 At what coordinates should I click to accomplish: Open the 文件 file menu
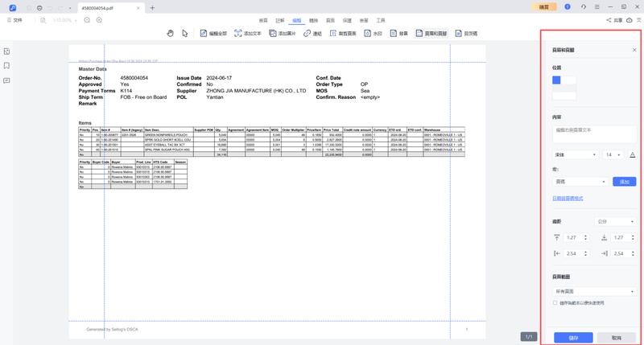tap(14, 20)
